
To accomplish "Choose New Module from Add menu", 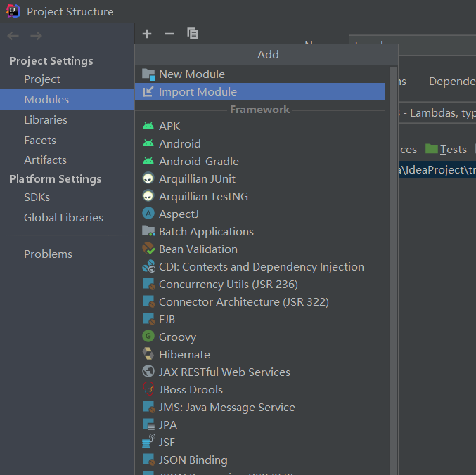I will tap(260, 74).
